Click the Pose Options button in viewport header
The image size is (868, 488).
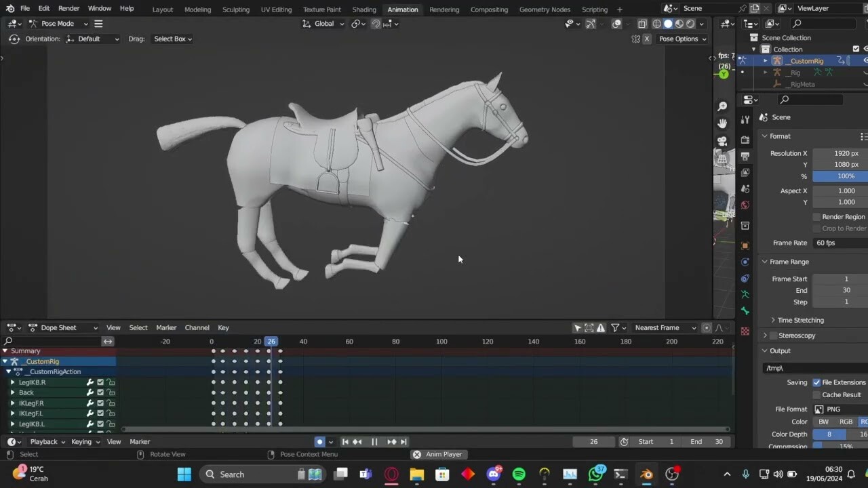pos(682,39)
